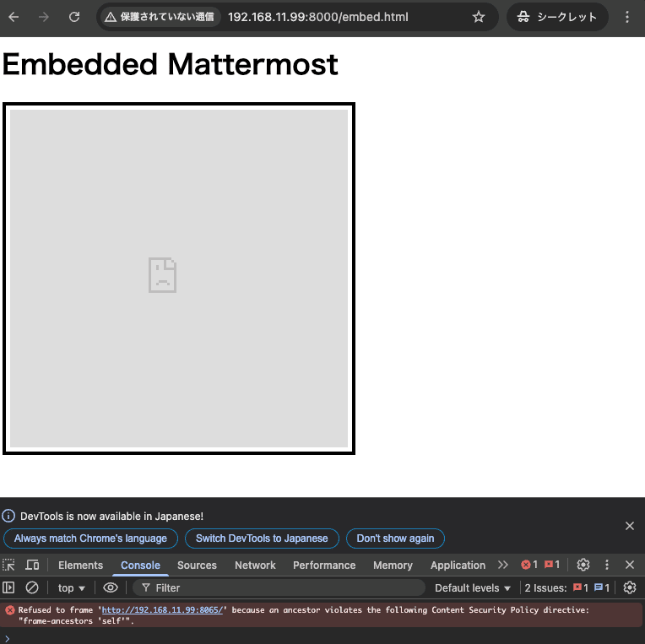The width and height of the screenshot is (645, 644).
Task: Open DevTools settings gear
Action: pyautogui.click(x=583, y=565)
